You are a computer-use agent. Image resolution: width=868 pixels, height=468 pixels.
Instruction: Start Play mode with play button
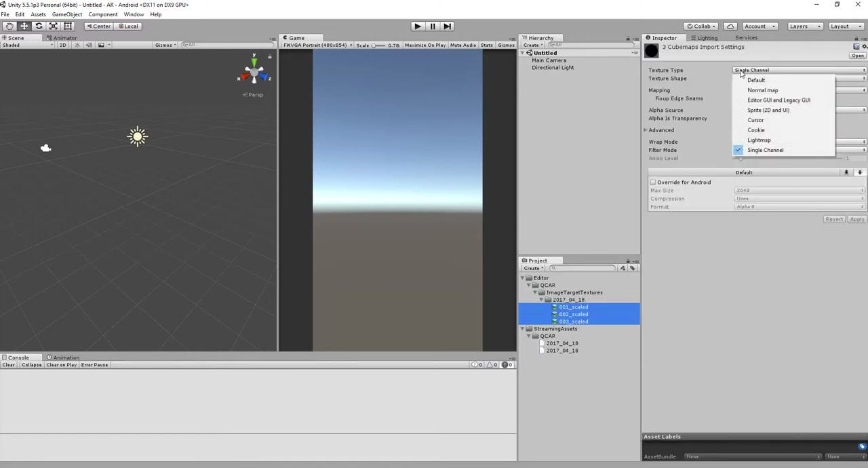pos(417,26)
